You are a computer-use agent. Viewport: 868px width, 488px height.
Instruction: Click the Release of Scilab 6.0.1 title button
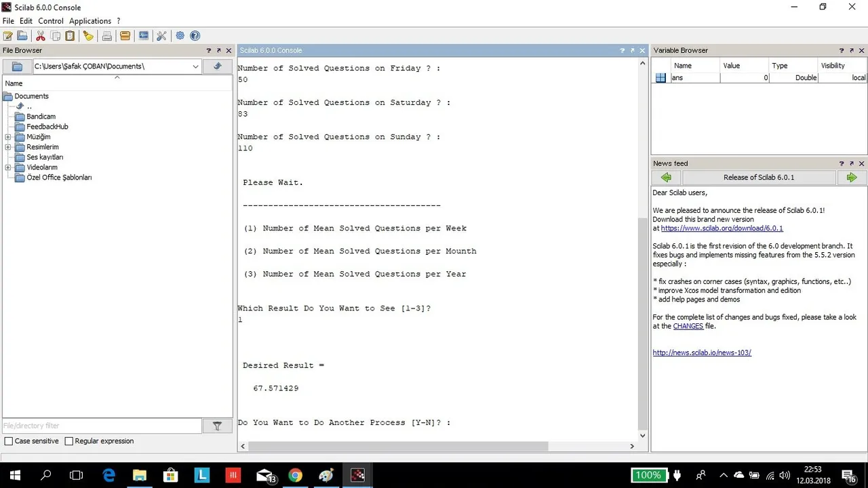759,178
